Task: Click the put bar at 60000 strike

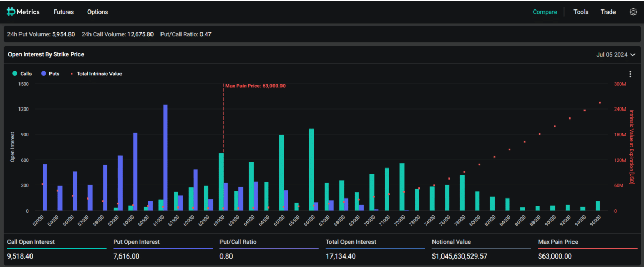Action: [135, 172]
